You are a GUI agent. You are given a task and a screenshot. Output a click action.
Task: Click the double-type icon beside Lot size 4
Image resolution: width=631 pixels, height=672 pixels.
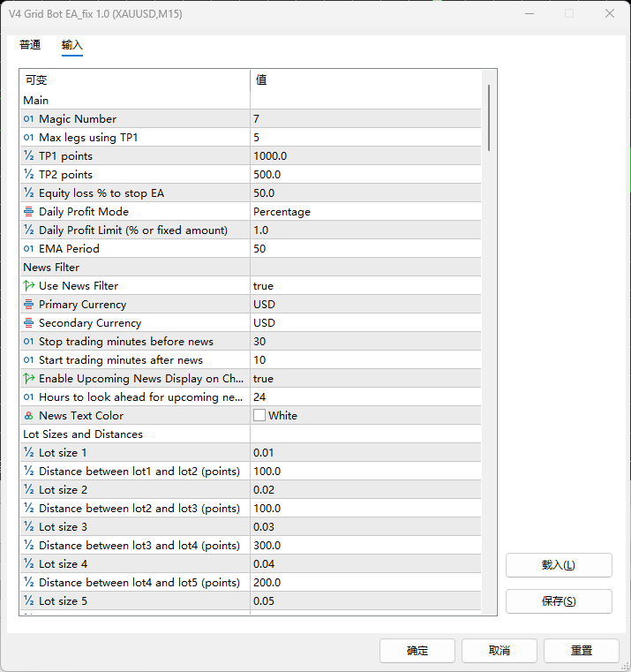tap(28, 564)
